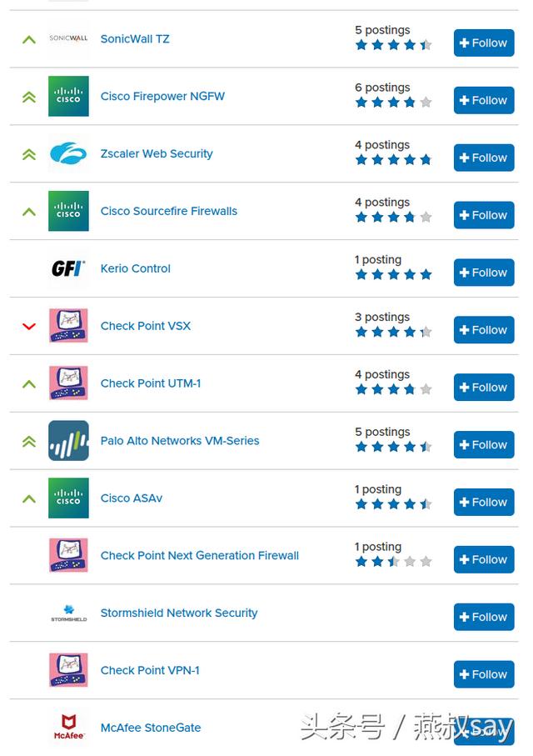The height and width of the screenshot is (756, 533).
Task: Click the Palo Alto Networks logo icon
Action: (68, 441)
